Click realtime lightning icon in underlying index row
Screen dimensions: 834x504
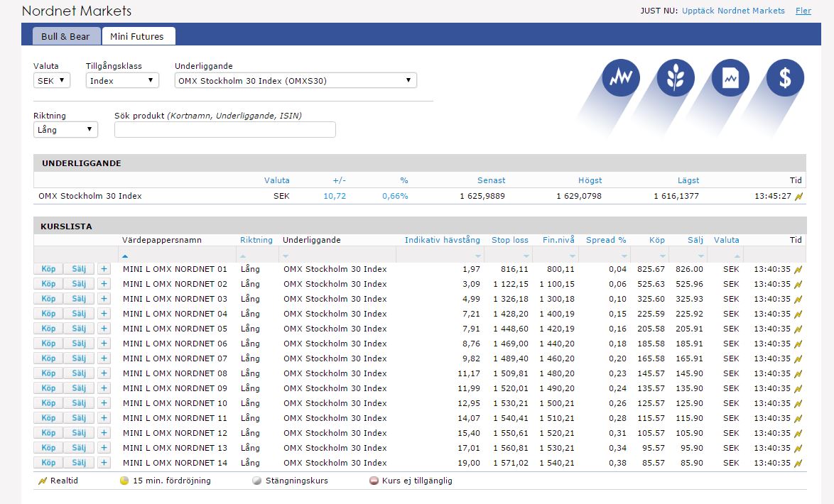pyautogui.click(x=799, y=197)
